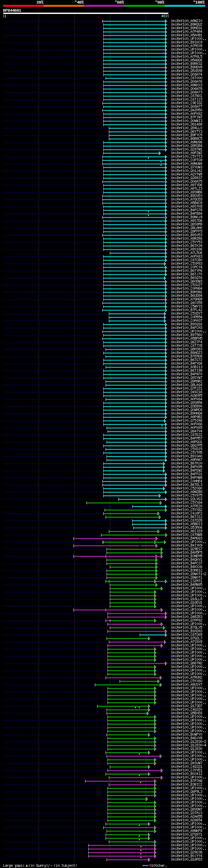Click the label UniRef100_Q4ZH50
The height and width of the screenshot is (868, 208).
coord(187,110)
